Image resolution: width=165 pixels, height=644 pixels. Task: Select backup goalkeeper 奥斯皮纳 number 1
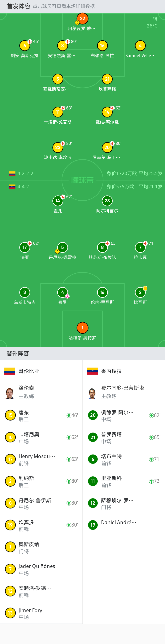click(41, 547)
